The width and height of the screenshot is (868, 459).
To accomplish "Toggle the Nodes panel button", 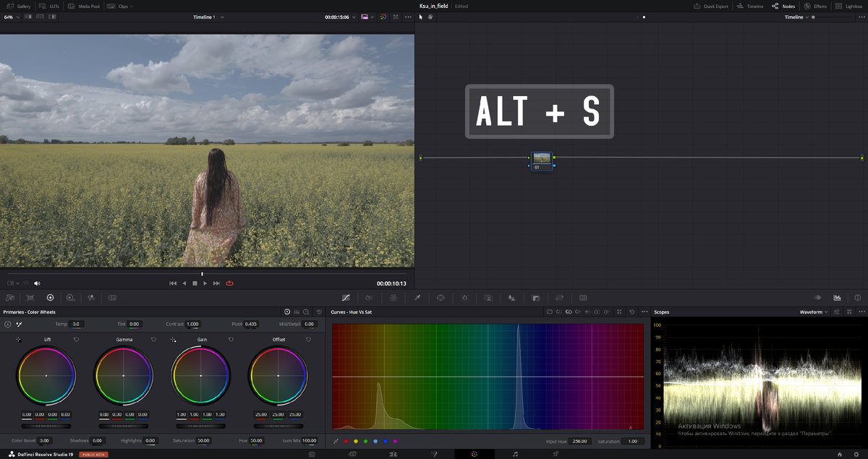I will click(x=783, y=6).
